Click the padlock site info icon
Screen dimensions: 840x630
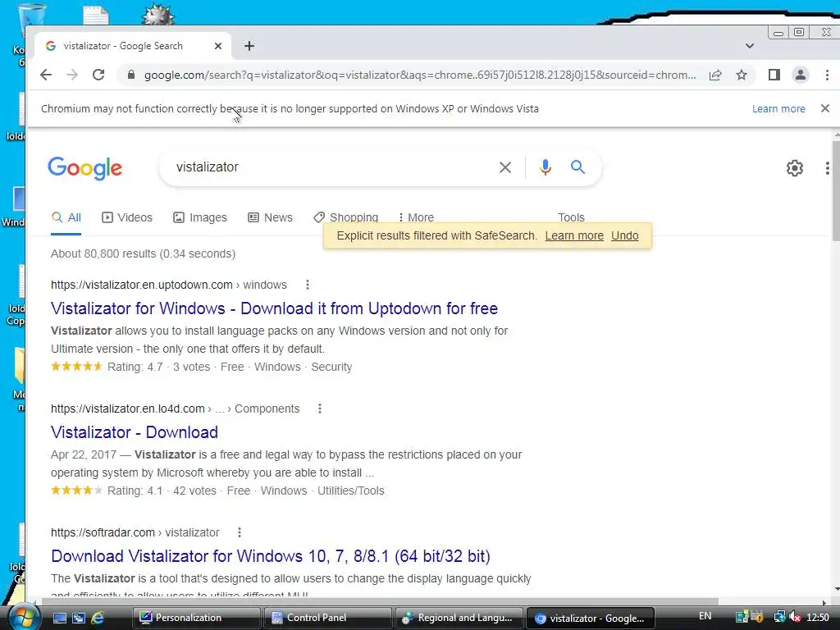coord(130,75)
